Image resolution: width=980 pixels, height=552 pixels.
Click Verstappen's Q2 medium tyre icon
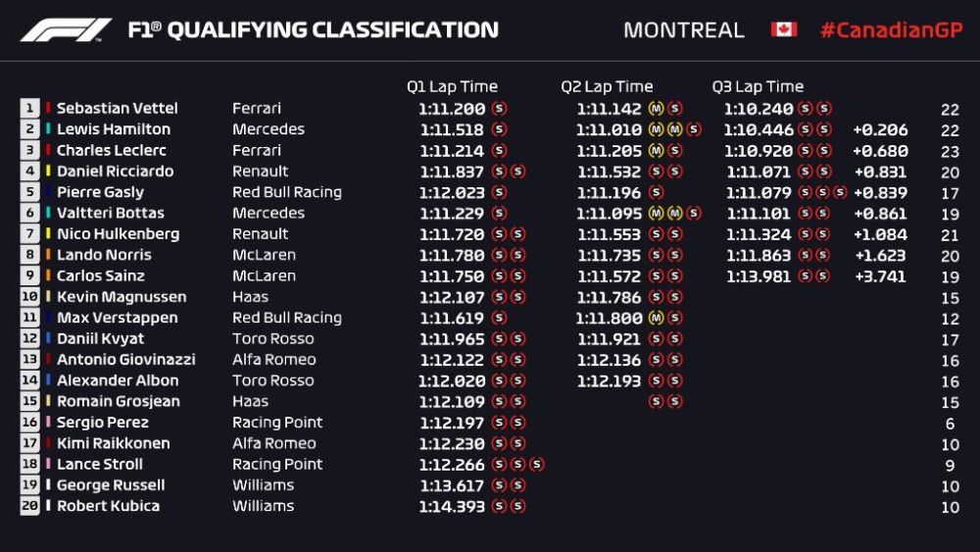tap(656, 318)
